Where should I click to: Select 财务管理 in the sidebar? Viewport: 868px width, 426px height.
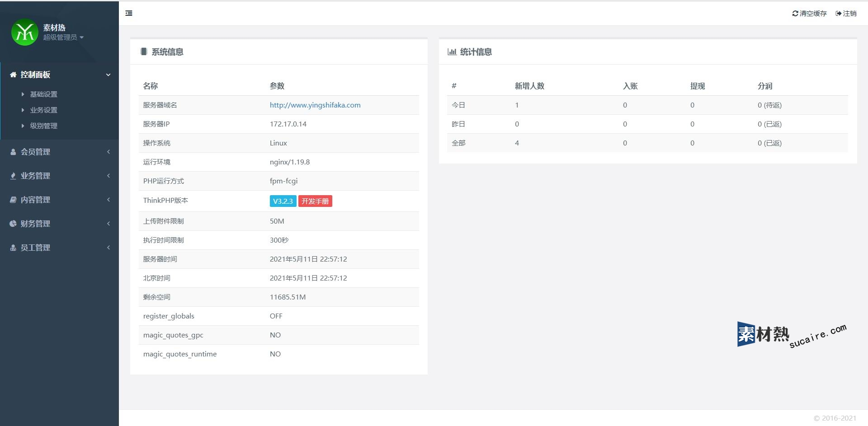[x=35, y=224]
